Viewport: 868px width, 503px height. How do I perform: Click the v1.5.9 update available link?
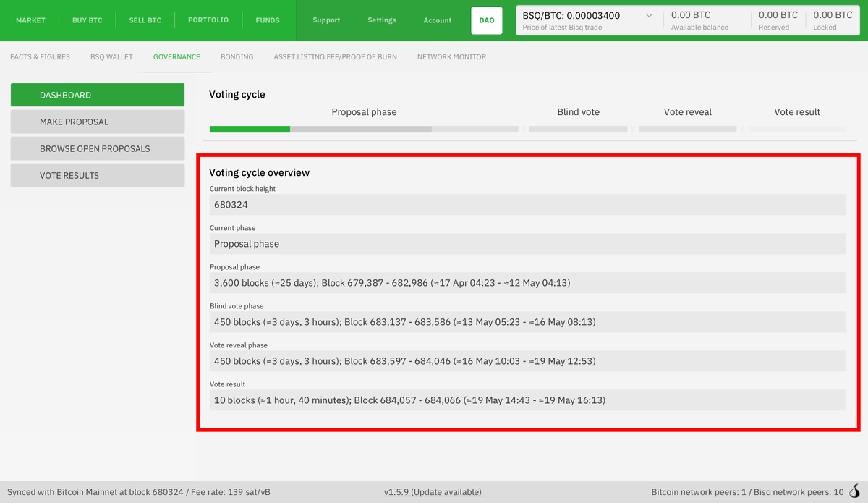433,492
